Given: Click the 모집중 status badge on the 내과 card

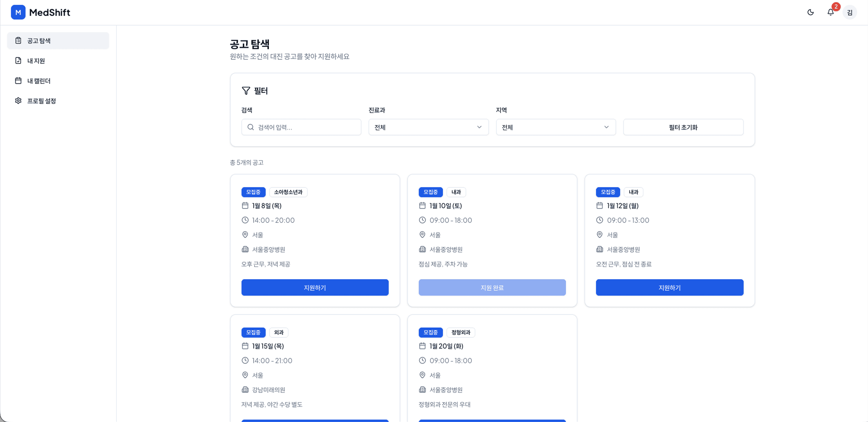Looking at the screenshot, I should click(x=430, y=192).
